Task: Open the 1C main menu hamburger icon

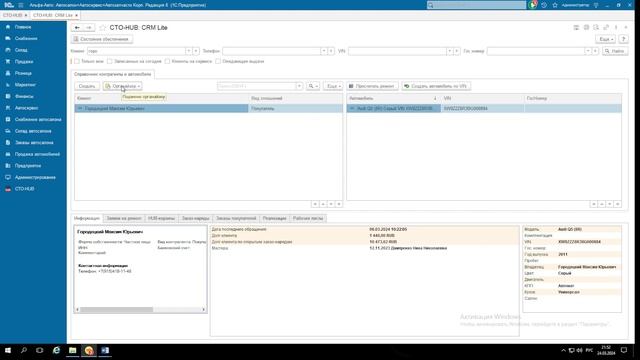Action: click(21, 5)
